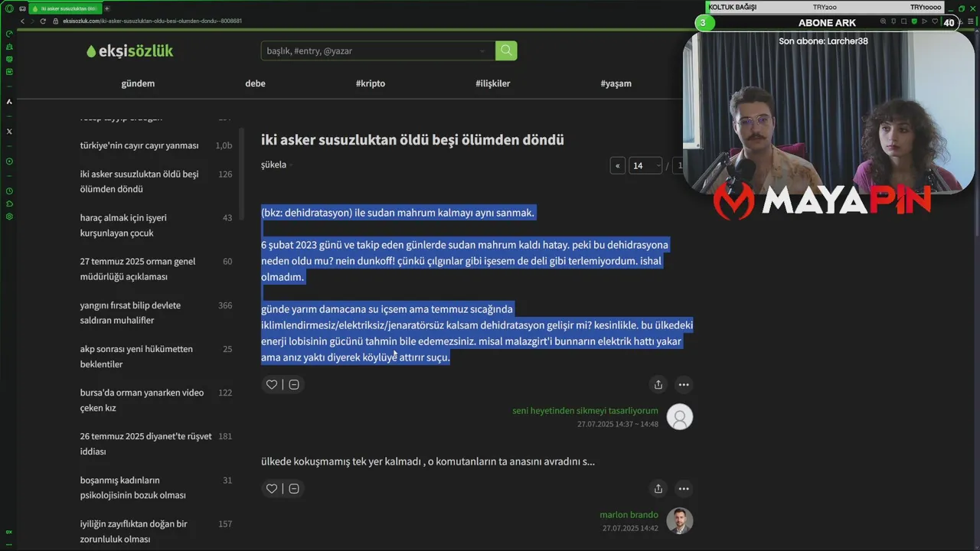Open the ad blocker shield icon
980x551 pixels.
click(913, 21)
